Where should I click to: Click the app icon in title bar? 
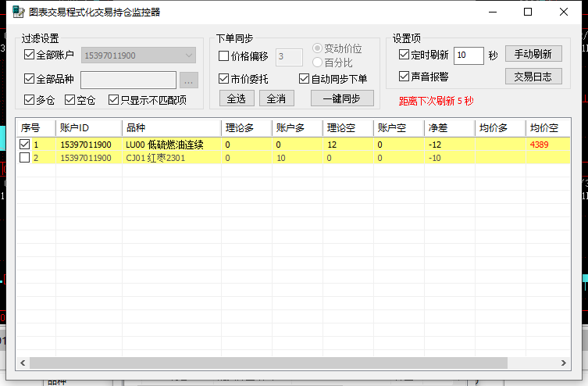tap(17, 12)
